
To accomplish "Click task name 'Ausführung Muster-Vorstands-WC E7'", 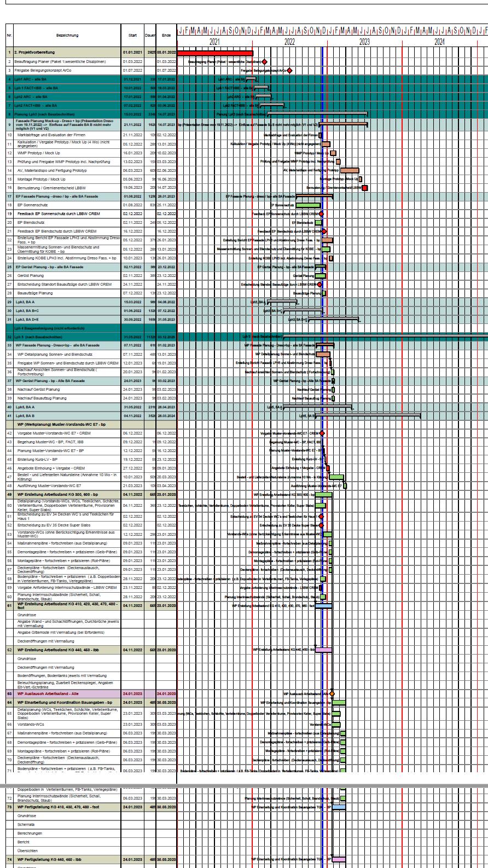I will pos(49,485).
